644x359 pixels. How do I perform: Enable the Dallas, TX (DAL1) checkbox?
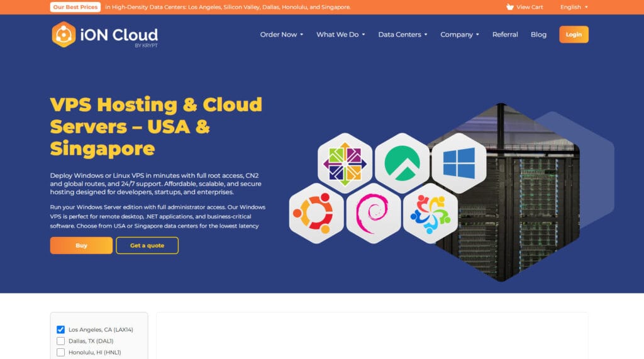tap(61, 341)
